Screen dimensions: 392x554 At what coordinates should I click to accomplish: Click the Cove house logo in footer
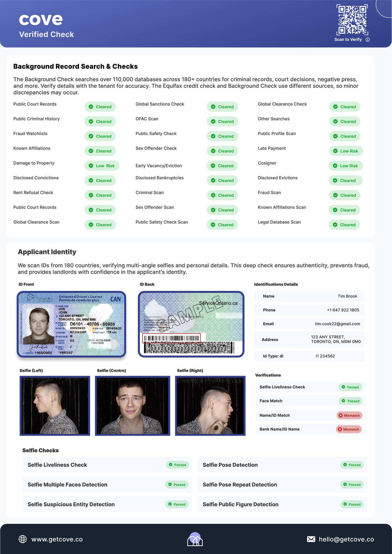[x=195, y=539]
